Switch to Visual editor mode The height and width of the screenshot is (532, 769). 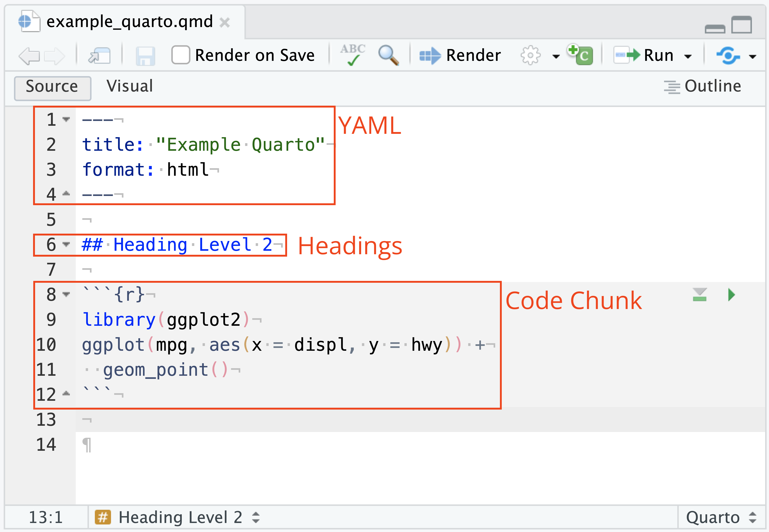point(130,86)
